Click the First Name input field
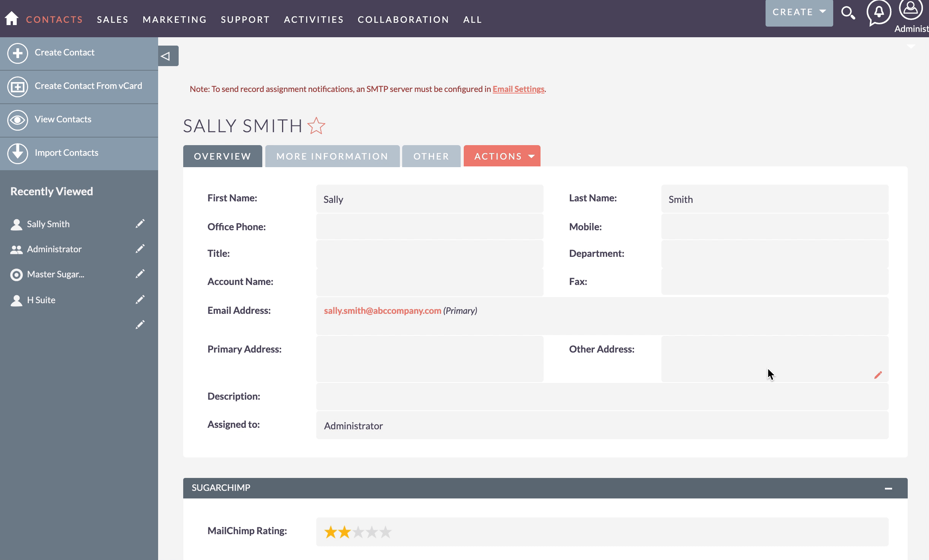 point(429,198)
